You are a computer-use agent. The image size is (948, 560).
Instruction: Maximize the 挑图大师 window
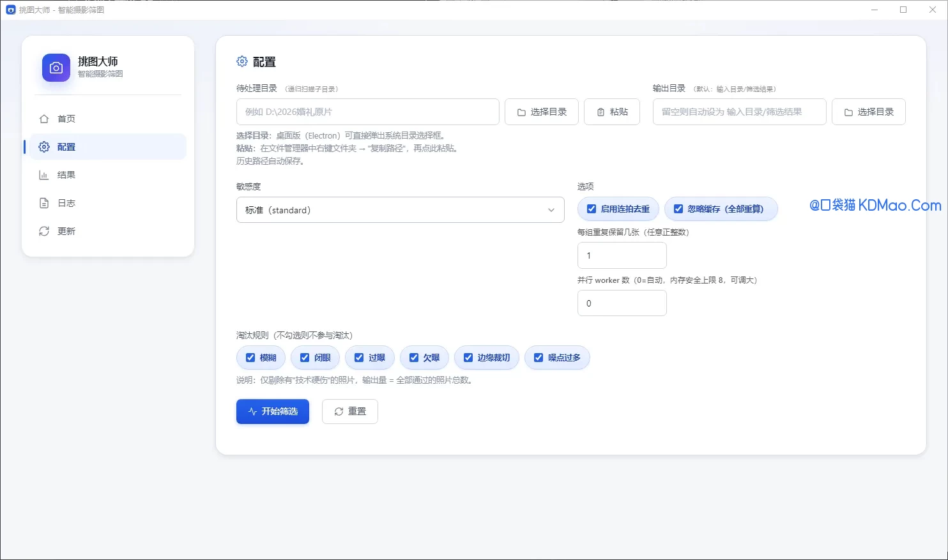coord(903,10)
